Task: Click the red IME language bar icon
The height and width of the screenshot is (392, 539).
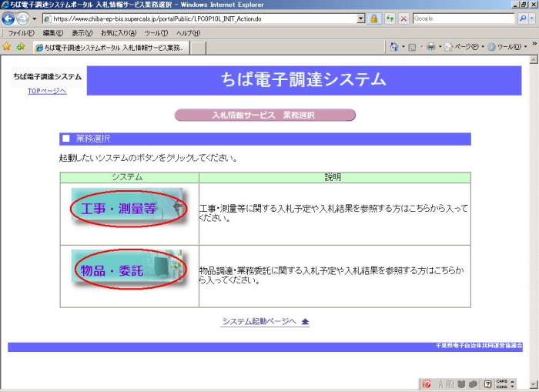Action: point(427,384)
